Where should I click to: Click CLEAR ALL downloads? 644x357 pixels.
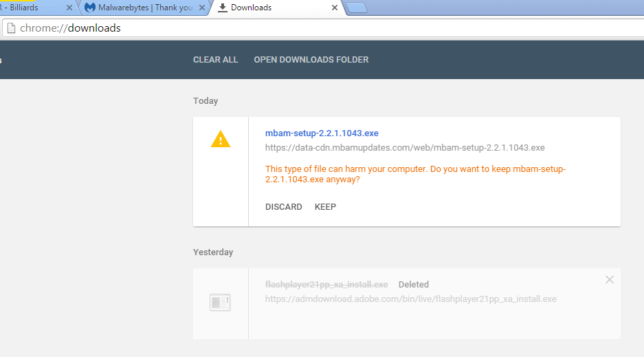[216, 60]
